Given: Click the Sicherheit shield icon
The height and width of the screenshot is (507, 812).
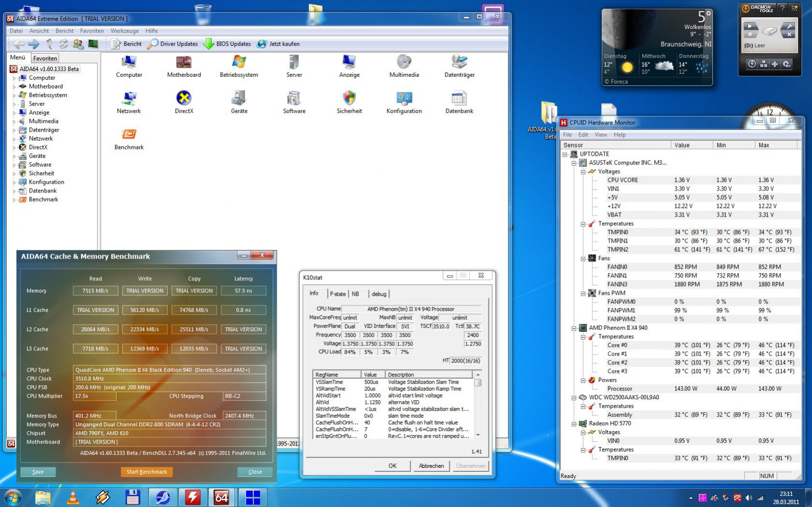Looking at the screenshot, I should pos(349,99).
